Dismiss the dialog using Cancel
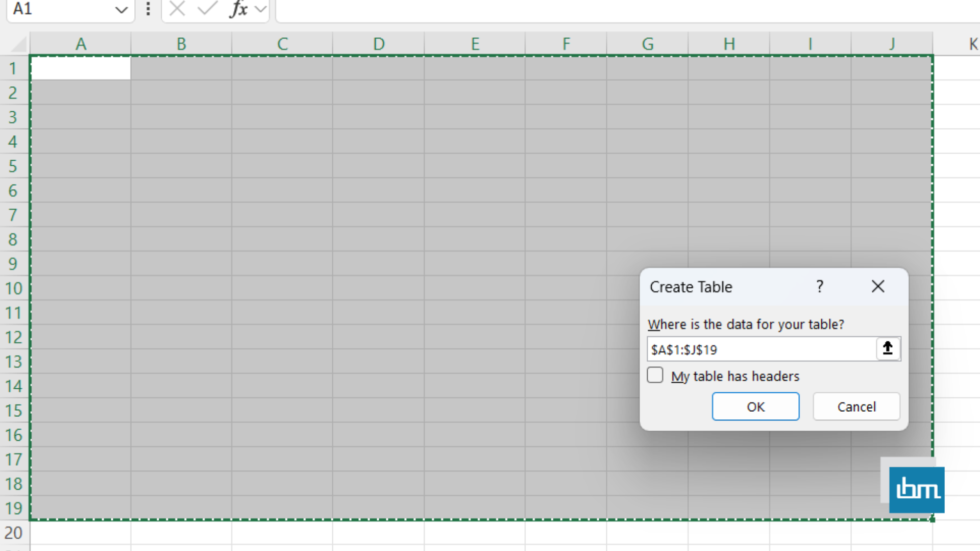 point(856,407)
